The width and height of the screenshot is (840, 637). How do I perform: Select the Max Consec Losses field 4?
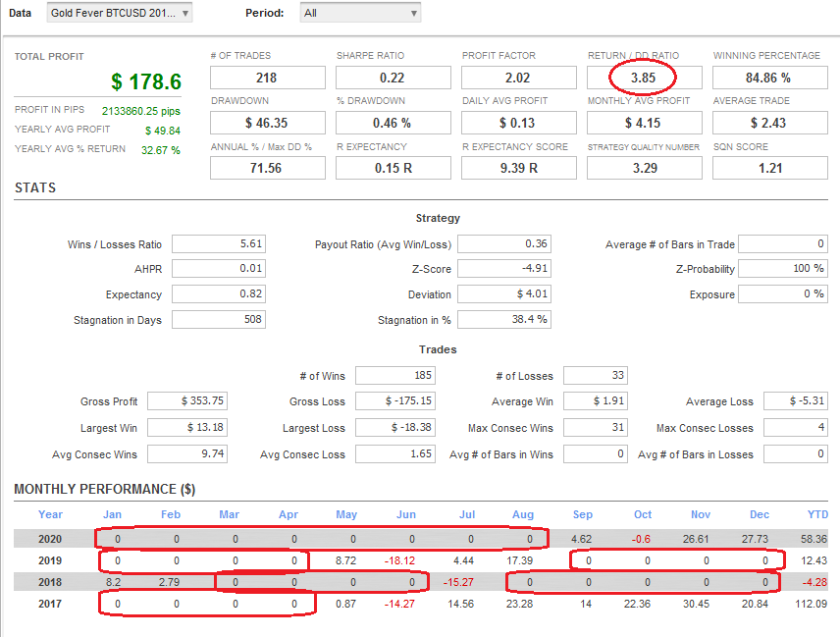[x=796, y=427]
